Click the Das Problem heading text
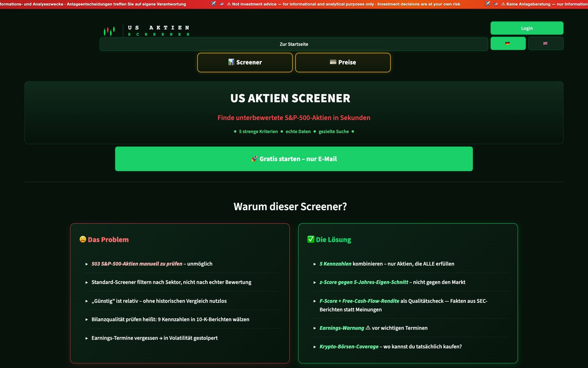Screen dimensions: 588x368 tap(108, 240)
